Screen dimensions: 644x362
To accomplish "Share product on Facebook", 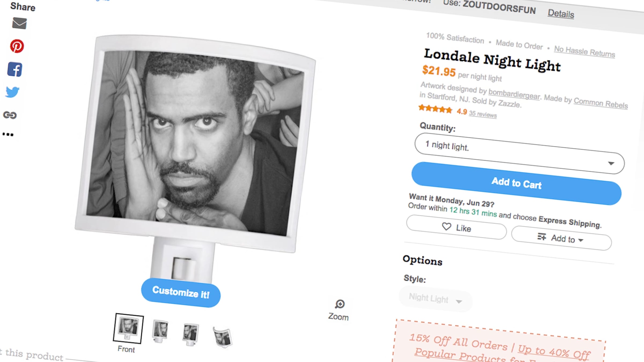I will tap(15, 69).
